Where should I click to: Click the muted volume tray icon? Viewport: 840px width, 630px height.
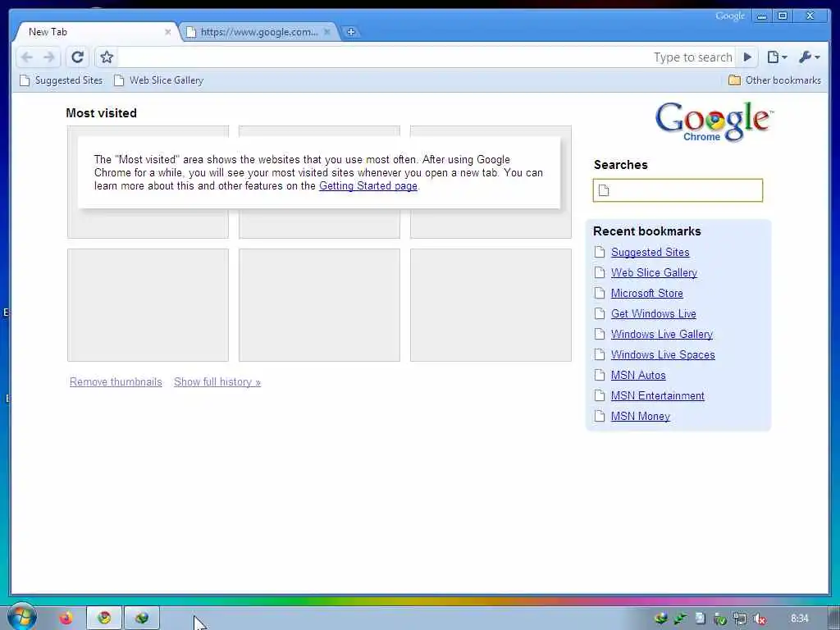(760, 619)
